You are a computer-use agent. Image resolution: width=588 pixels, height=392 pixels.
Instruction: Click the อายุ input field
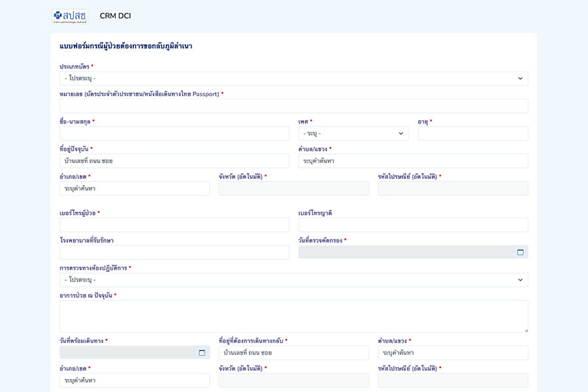pos(472,133)
